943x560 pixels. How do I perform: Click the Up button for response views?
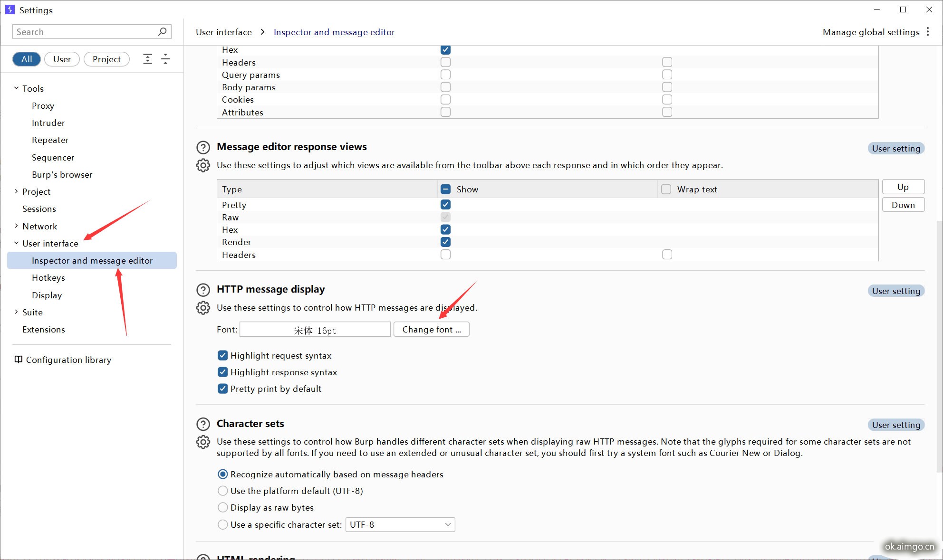[903, 187]
